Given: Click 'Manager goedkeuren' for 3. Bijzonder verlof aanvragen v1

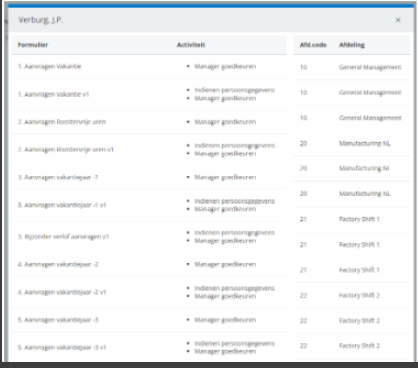Looking at the screenshot, I should [225, 241].
